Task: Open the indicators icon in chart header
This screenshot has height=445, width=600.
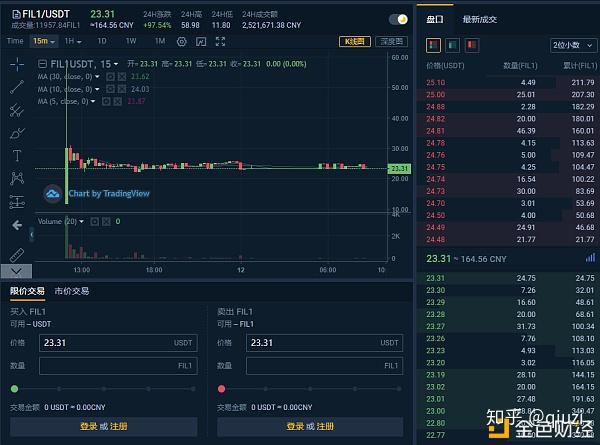Action: point(201,41)
